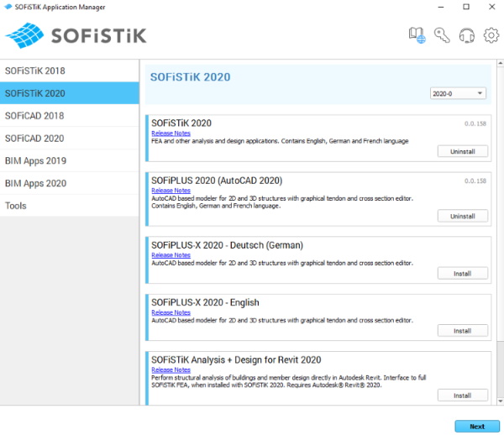The image size is (504, 435).
Task: Click SOFiPLUS-X 2020 - Deutsch (German) title
Action: 228,245
